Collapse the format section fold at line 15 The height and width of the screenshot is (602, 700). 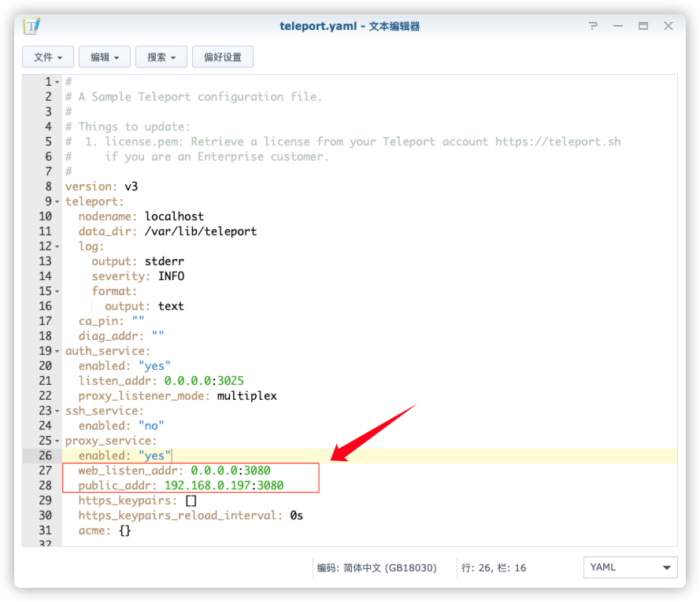tap(57, 291)
